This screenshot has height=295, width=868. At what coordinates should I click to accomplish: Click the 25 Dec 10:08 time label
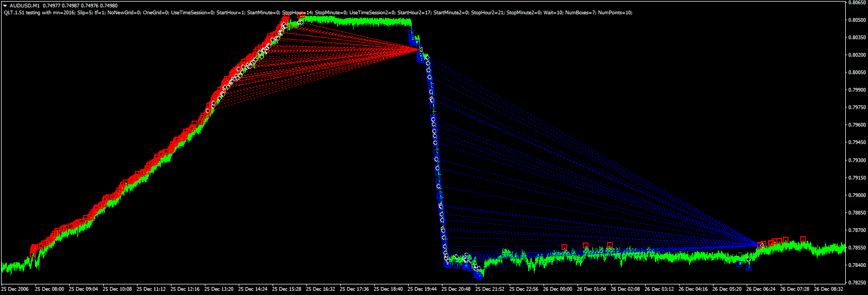pyautogui.click(x=117, y=289)
